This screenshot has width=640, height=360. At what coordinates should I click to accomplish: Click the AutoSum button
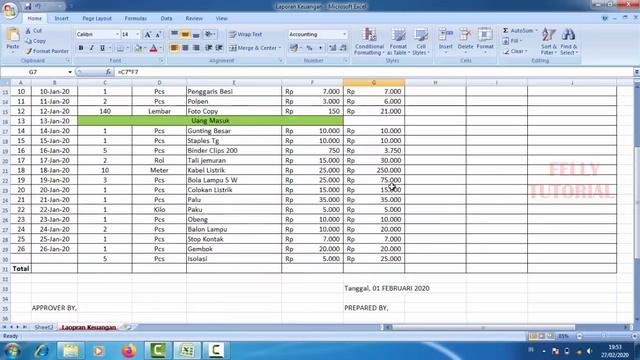[x=519, y=31]
